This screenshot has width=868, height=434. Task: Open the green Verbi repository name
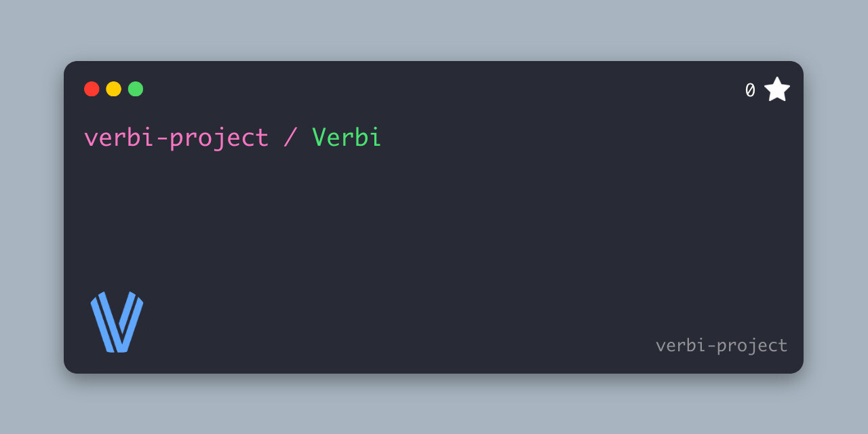[347, 138]
